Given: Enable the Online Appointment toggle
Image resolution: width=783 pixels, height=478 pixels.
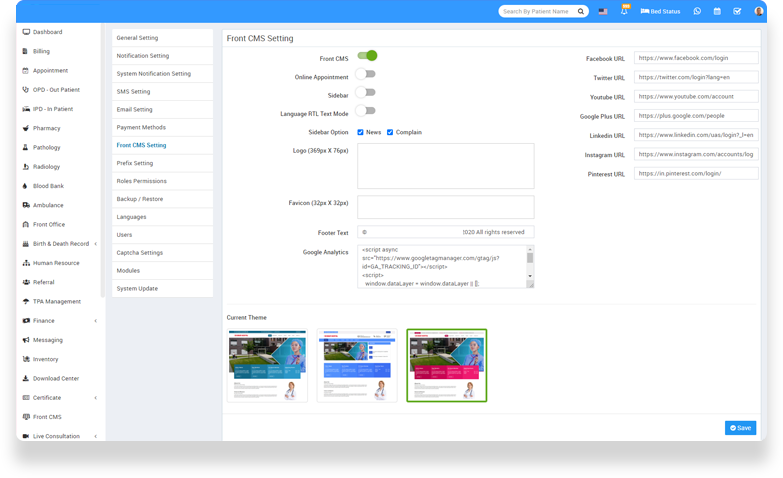Looking at the screenshot, I should [366, 74].
